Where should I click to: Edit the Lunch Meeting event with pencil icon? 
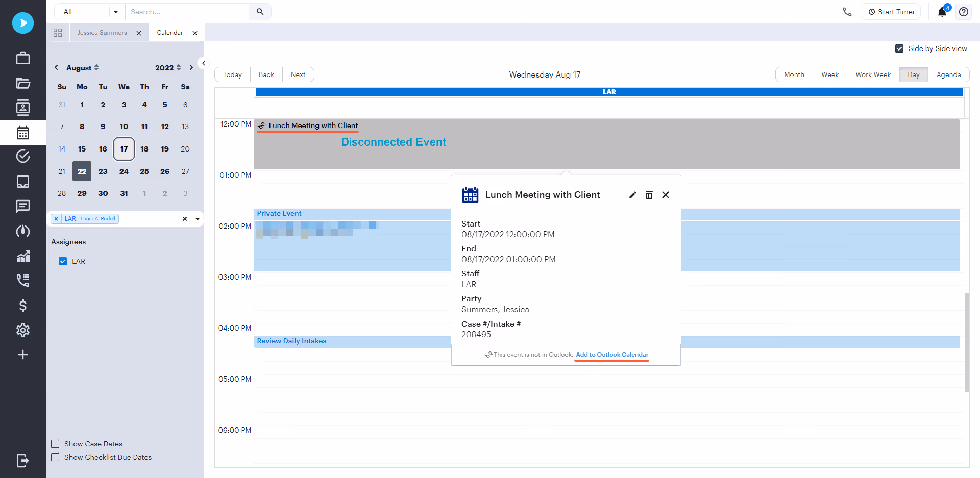633,195
